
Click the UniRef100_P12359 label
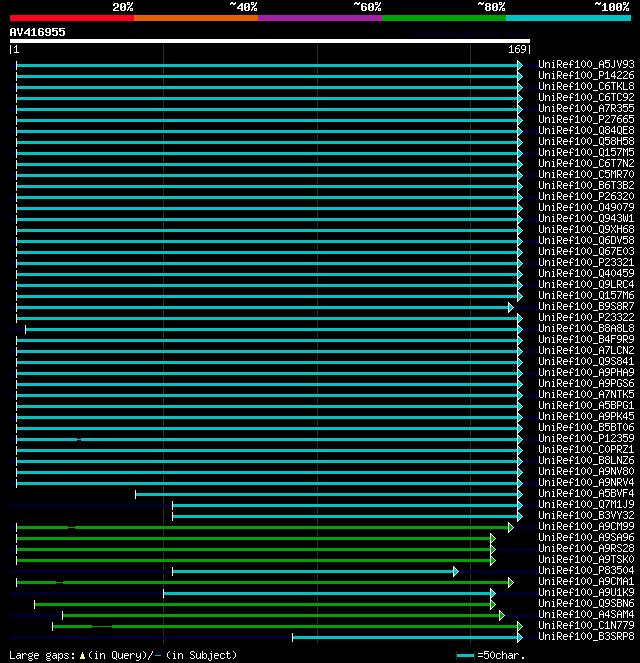coord(586,438)
